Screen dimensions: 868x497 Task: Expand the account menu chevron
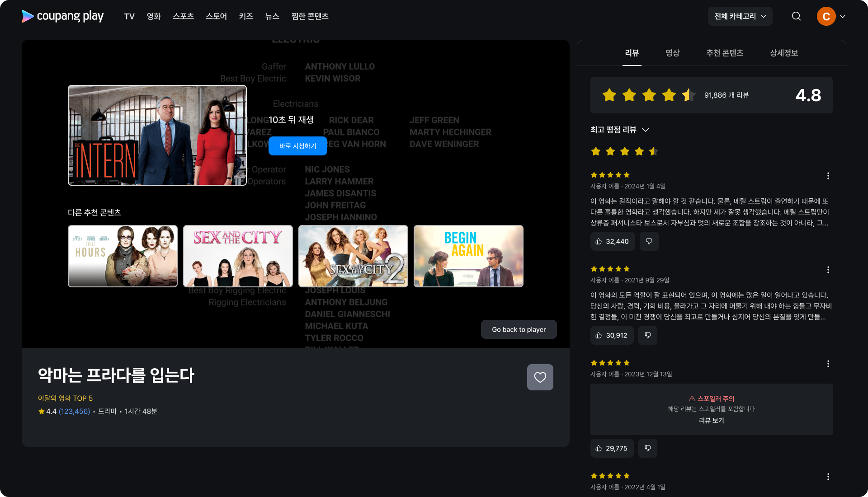point(843,16)
